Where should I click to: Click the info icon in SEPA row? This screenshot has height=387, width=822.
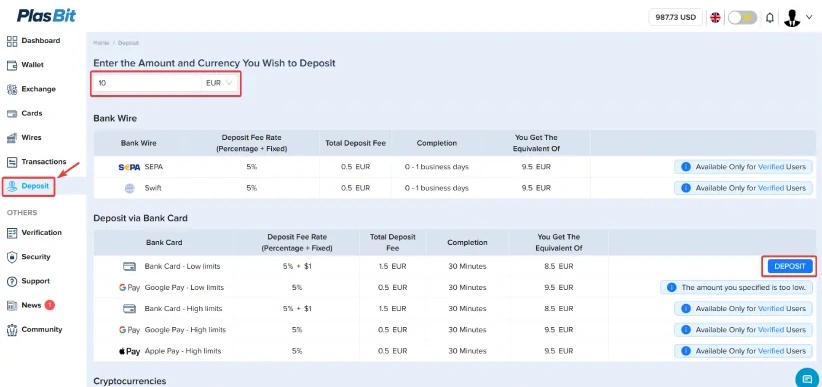[685, 167]
